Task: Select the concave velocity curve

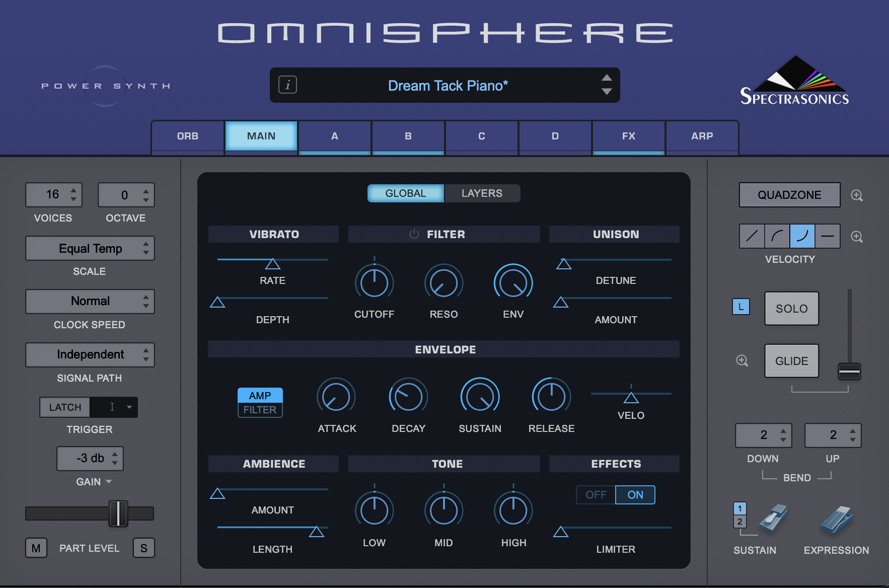Action: (x=802, y=236)
